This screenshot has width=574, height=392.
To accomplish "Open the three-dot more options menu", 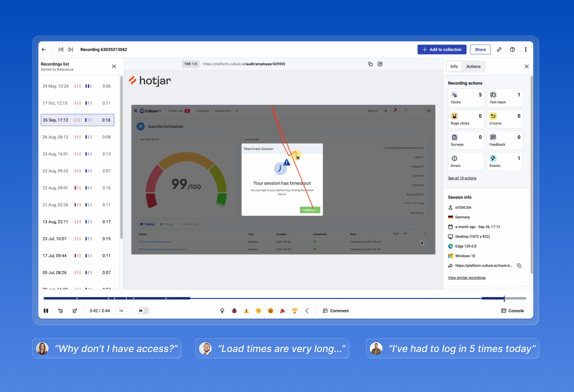I will click(x=526, y=49).
